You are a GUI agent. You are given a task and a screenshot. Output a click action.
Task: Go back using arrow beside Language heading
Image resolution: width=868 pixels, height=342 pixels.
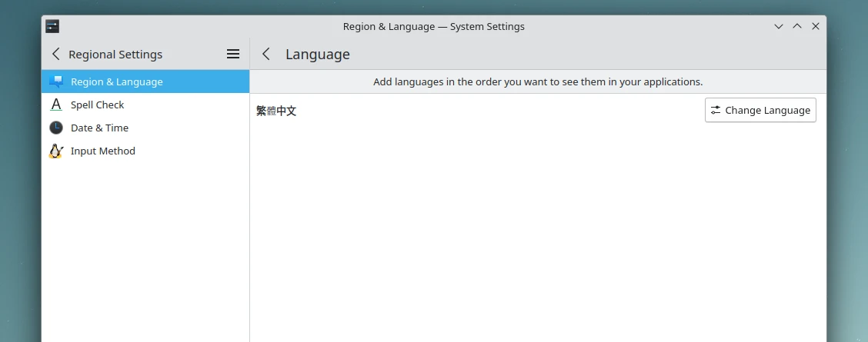[x=266, y=54]
